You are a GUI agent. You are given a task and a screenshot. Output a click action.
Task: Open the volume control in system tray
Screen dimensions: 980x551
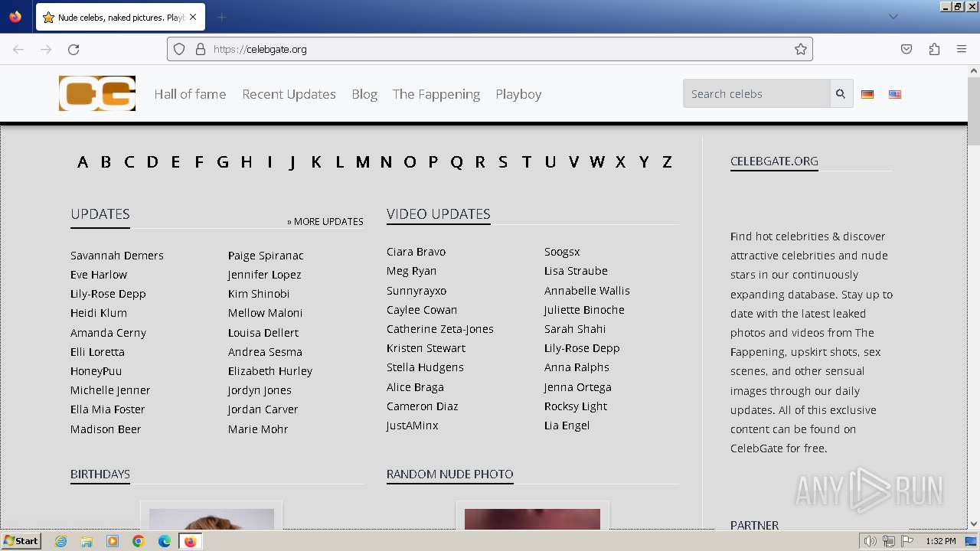(870, 541)
